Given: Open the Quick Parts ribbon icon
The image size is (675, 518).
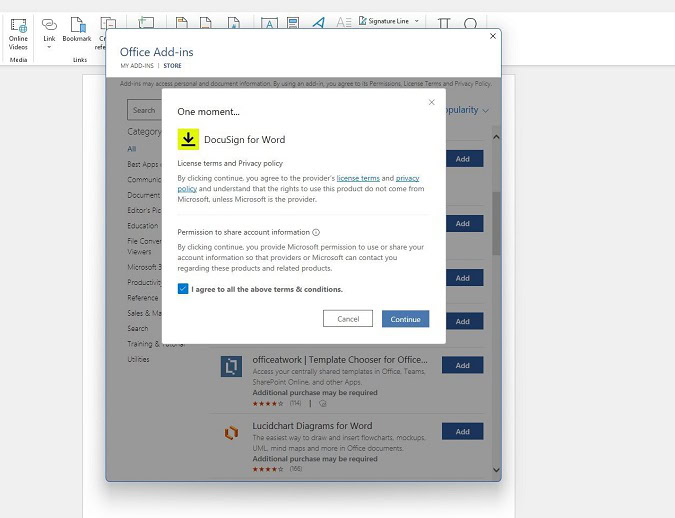Looking at the screenshot, I should 293,23.
